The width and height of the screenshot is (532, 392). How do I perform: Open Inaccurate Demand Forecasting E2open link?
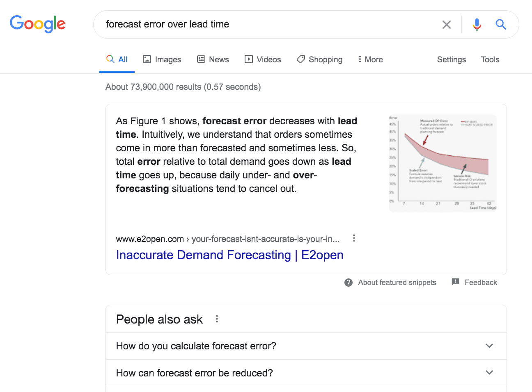pyautogui.click(x=229, y=255)
